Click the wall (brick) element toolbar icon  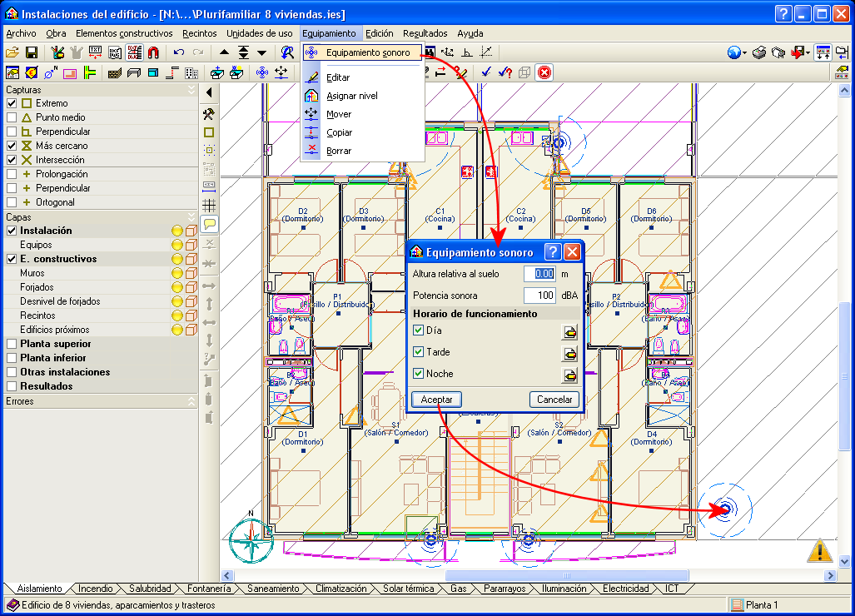[x=115, y=72]
